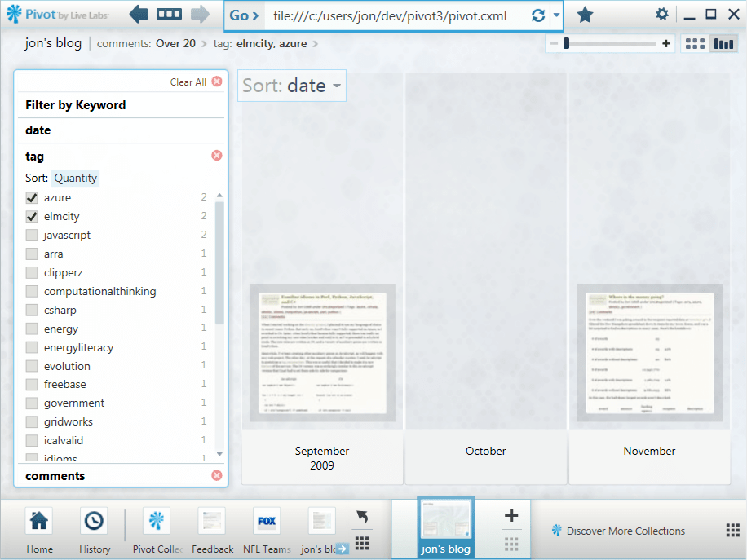This screenshot has width=747, height=560.
Task: Go forward with the right arrow
Action: pyautogui.click(x=200, y=15)
